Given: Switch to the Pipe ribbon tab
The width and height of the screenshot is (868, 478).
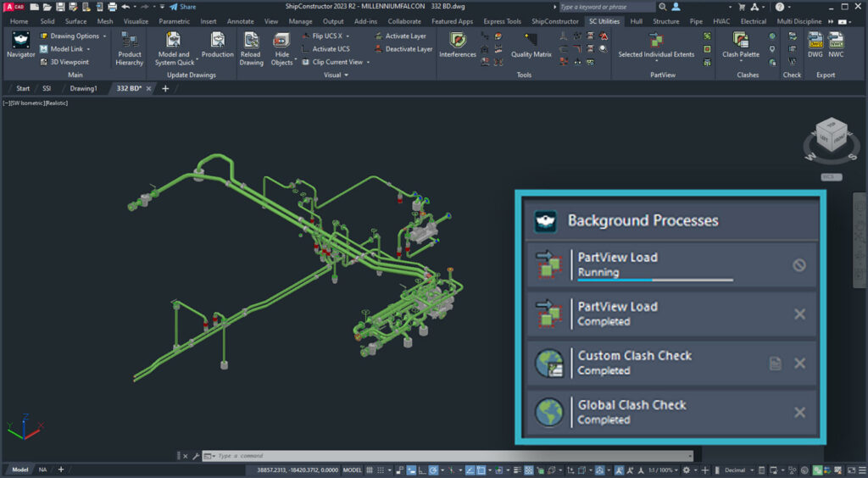Looking at the screenshot, I should [696, 21].
